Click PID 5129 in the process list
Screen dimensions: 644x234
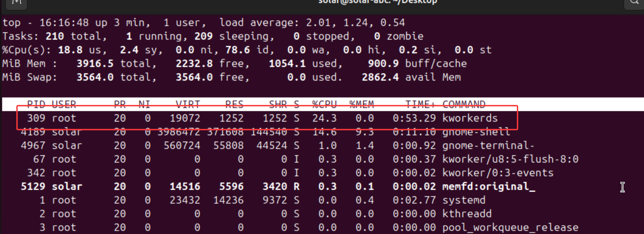click(x=33, y=186)
